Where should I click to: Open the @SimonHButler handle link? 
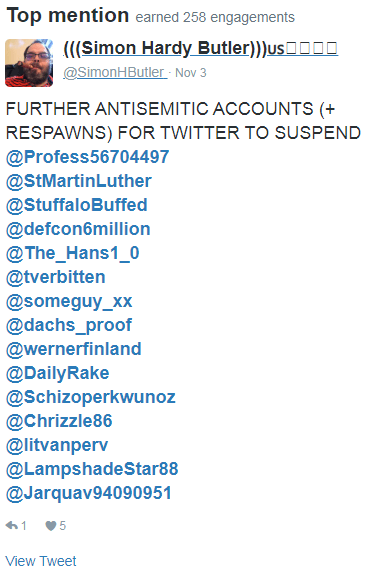coord(115,72)
